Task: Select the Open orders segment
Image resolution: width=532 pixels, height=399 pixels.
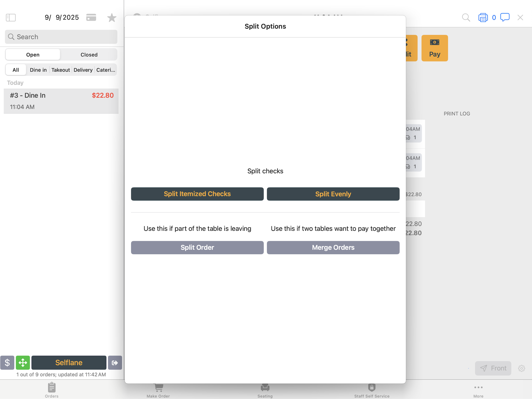Action: (33, 55)
